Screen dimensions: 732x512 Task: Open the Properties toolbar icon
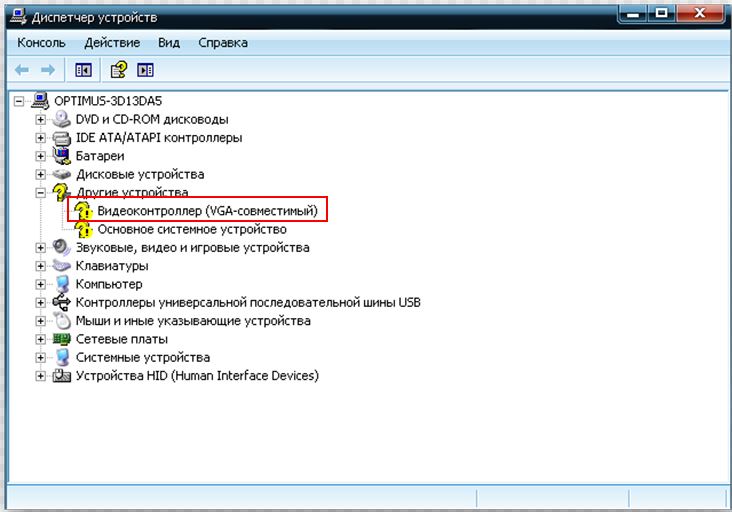pyautogui.click(x=119, y=70)
